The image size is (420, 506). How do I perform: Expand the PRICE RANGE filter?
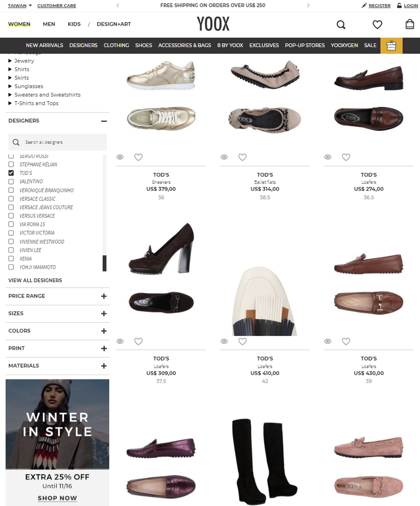tap(104, 296)
